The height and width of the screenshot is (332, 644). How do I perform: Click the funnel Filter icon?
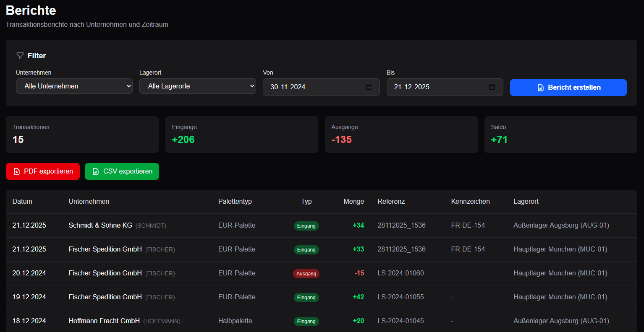20,56
